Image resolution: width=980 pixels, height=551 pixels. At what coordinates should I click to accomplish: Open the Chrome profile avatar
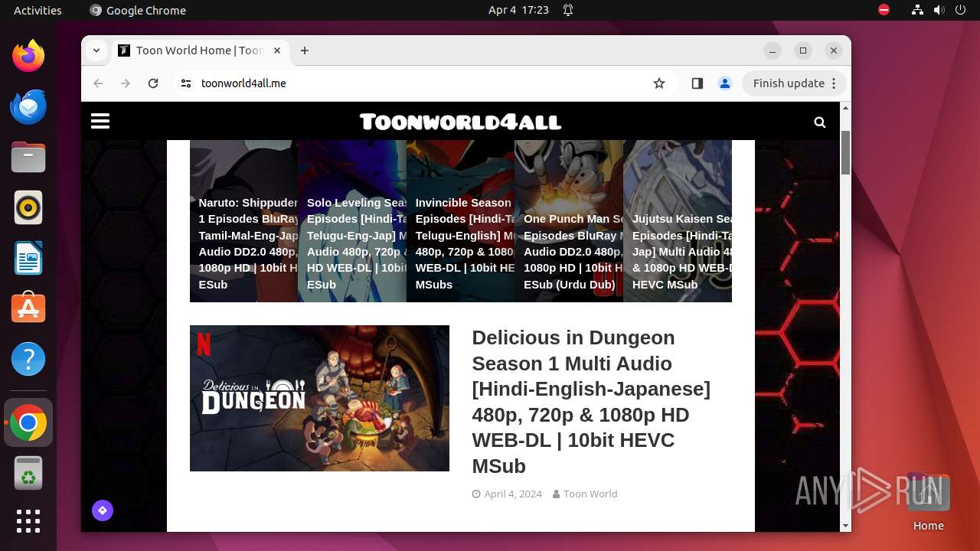coord(725,83)
